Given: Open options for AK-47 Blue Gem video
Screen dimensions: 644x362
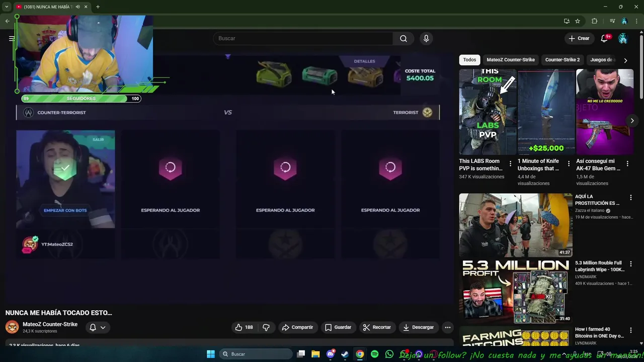Looking at the screenshot, I should coord(627,163).
